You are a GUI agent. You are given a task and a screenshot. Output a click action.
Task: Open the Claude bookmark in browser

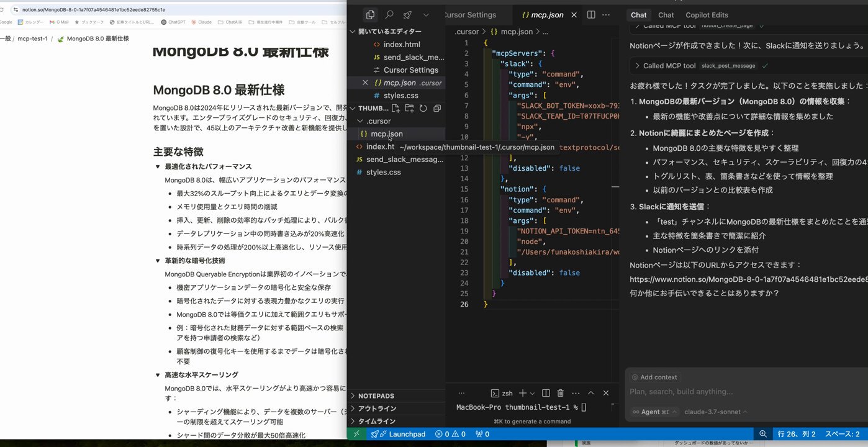[x=201, y=22]
